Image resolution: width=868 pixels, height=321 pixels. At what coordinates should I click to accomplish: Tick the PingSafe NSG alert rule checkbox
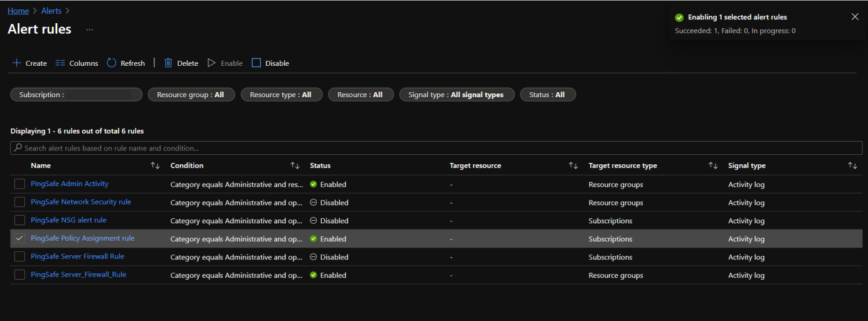pyautogui.click(x=20, y=221)
